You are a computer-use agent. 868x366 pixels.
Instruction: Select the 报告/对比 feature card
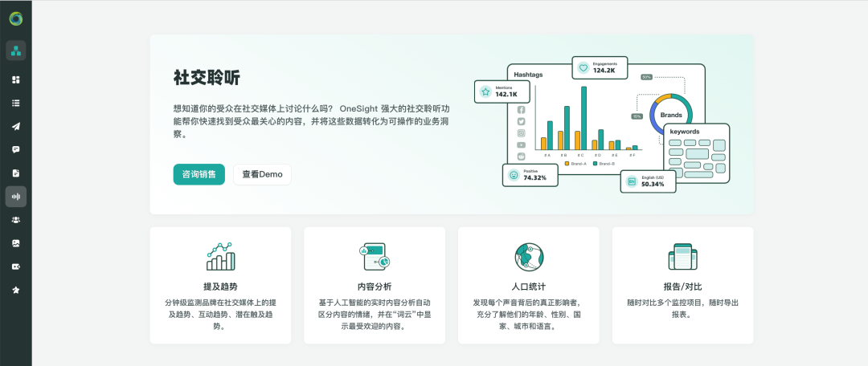682,286
